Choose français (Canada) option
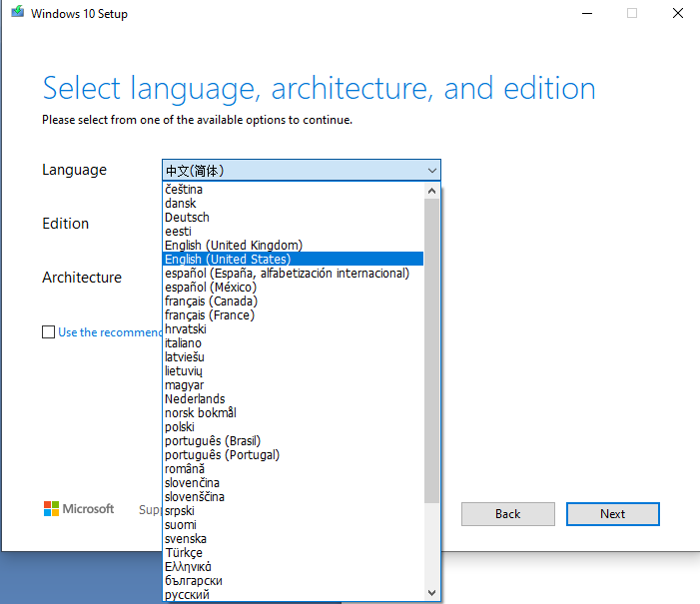 click(x=293, y=301)
